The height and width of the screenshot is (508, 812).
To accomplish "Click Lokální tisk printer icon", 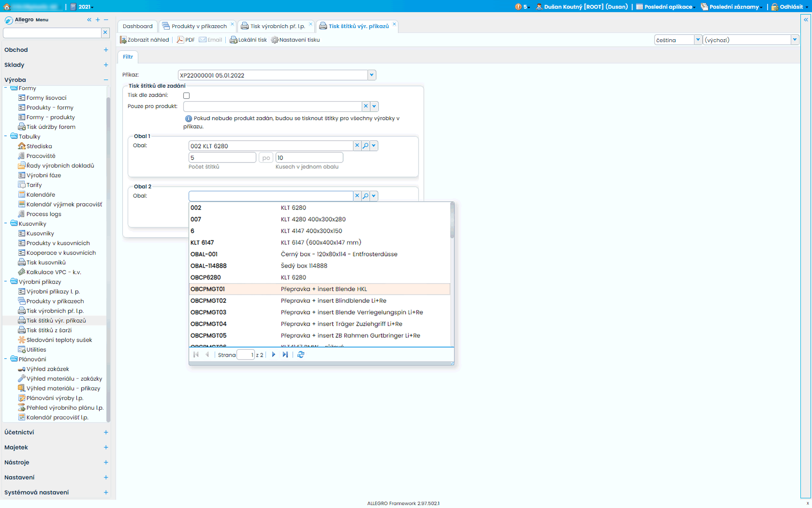I will [233, 40].
